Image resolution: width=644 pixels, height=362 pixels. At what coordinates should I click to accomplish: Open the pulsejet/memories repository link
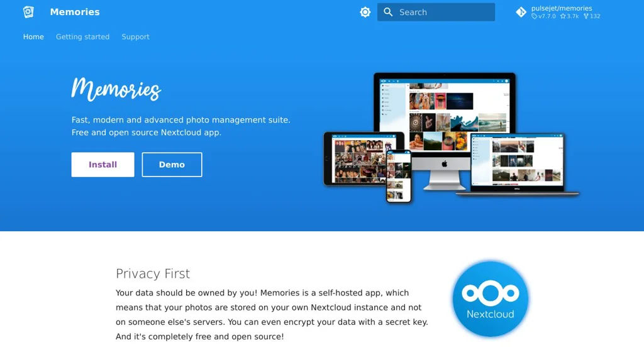coord(562,8)
